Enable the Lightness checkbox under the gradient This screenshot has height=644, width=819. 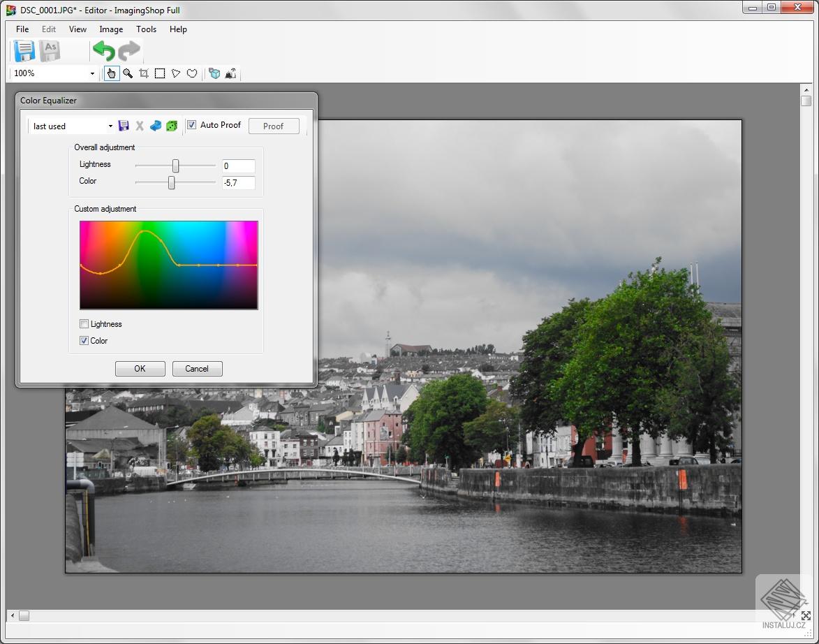[x=84, y=324]
